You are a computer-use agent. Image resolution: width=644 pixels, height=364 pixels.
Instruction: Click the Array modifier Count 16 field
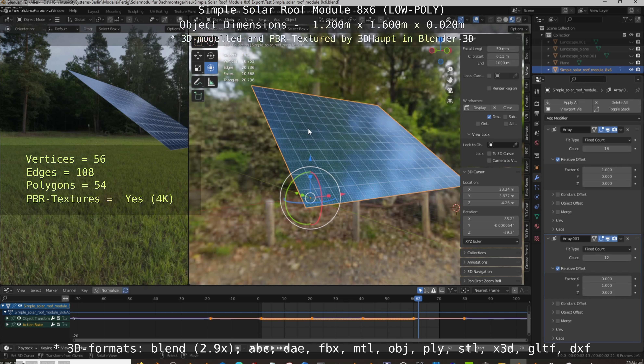tap(607, 149)
